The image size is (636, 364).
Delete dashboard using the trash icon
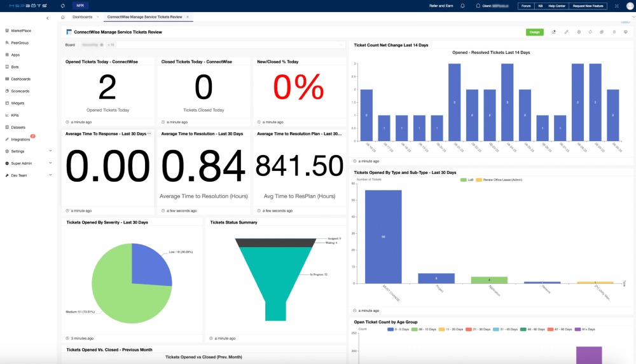[614, 32]
